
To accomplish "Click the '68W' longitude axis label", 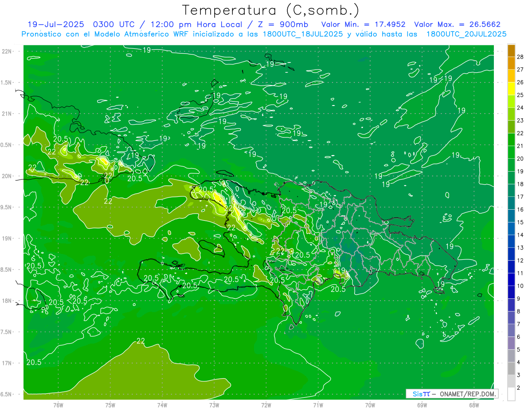I will (474, 405).
